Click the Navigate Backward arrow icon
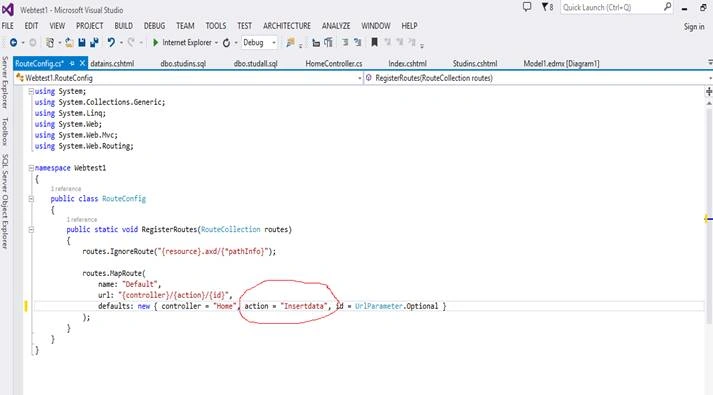Image resolution: width=713 pixels, height=395 pixels. [x=13, y=42]
